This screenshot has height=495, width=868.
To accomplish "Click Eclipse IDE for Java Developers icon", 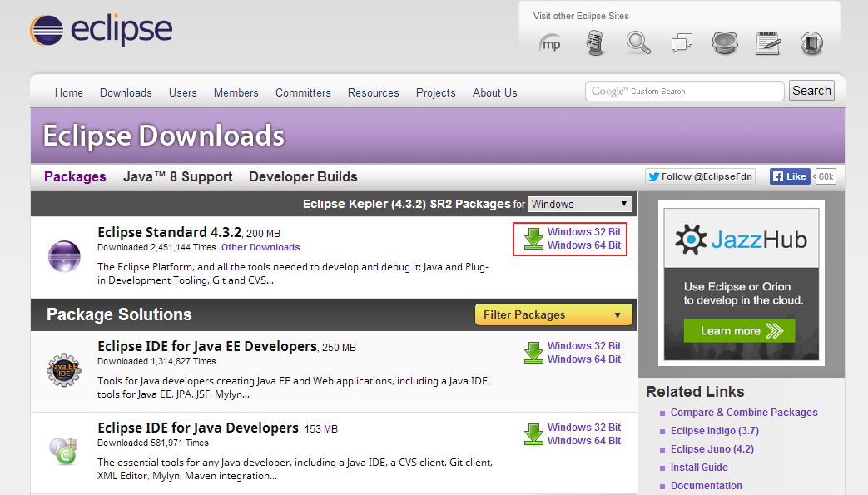I will pos(63,451).
